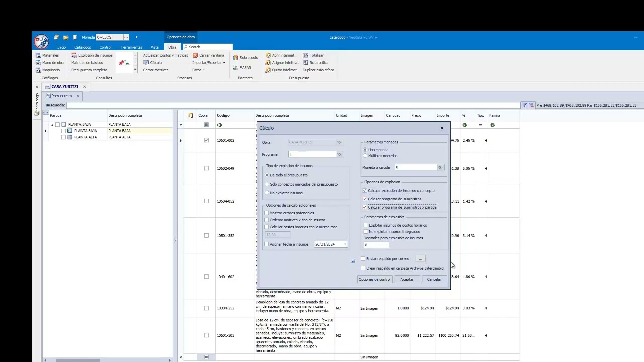
Task: Click the Cerrar ventana ribbon command
Action: (x=208, y=55)
